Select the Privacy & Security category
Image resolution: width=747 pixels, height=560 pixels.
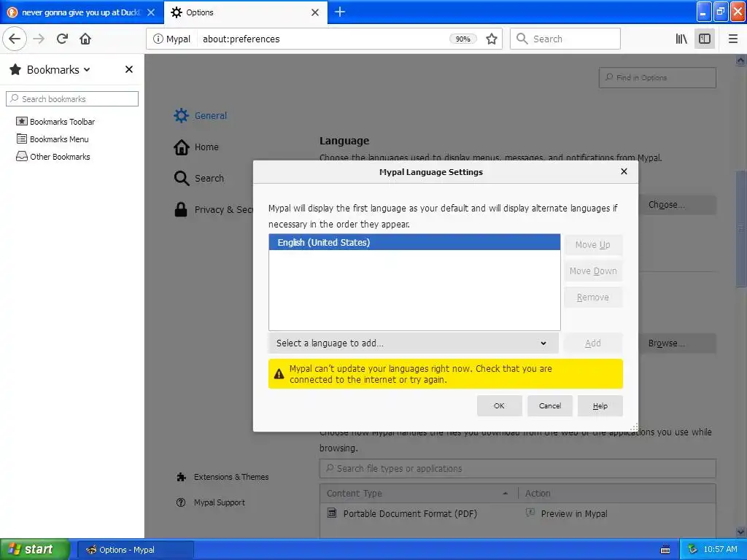(x=214, y=209)
